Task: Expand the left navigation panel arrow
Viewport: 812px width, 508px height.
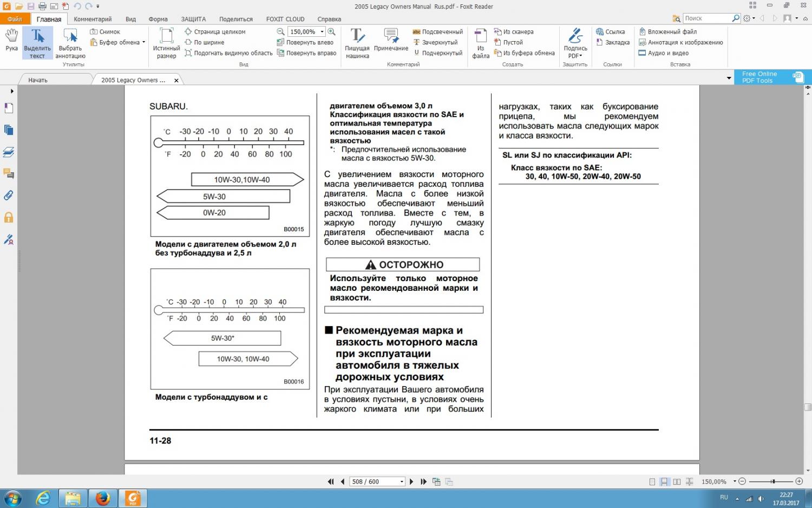Action: [x=12, y=91]
